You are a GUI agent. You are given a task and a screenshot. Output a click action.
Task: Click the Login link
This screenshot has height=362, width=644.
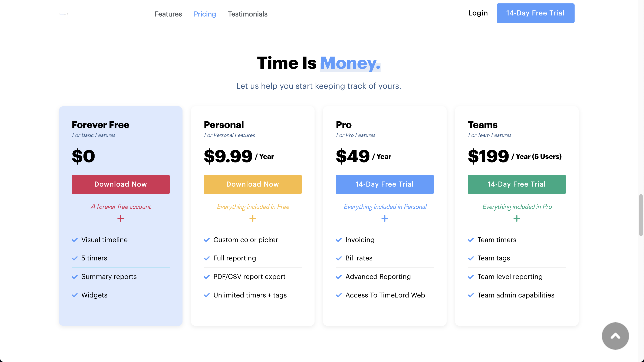tap(478, 13)
